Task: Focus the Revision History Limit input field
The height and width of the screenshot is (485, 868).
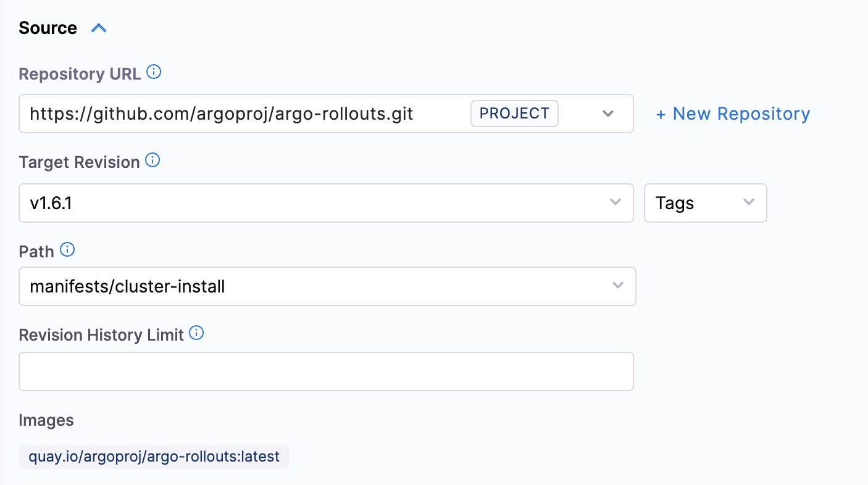Action: [326, 371]
